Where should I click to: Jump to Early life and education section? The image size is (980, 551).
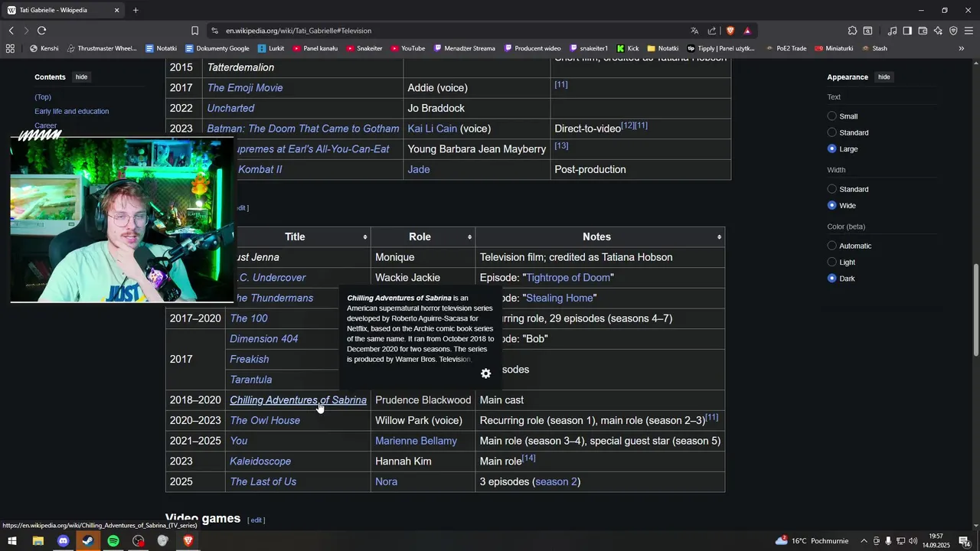point(71,112)
